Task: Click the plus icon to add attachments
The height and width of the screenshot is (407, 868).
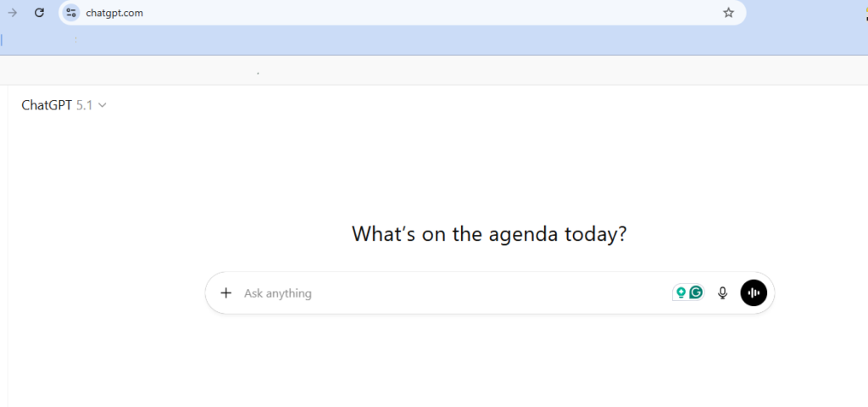Action: [225, 293]
